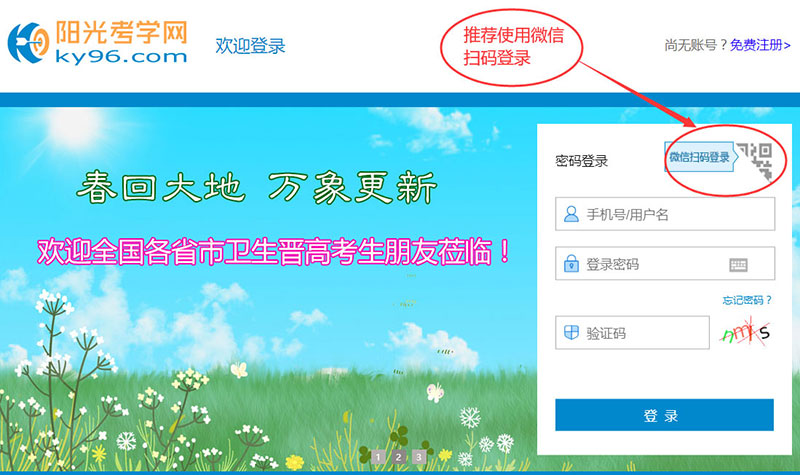Viewport: 800px width, 475px height.
Task: Open the 忘记密码? link
Action: pos(747,300)
